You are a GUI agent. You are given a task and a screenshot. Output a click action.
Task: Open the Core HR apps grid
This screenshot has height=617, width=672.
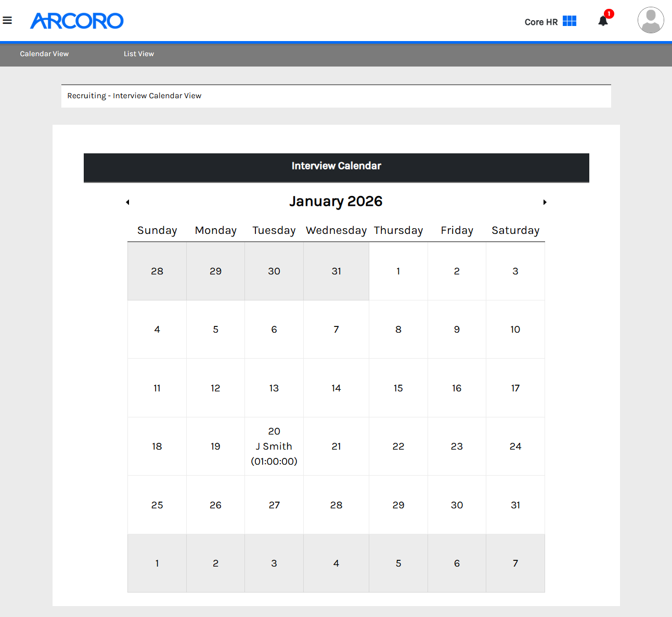(570, 21)
